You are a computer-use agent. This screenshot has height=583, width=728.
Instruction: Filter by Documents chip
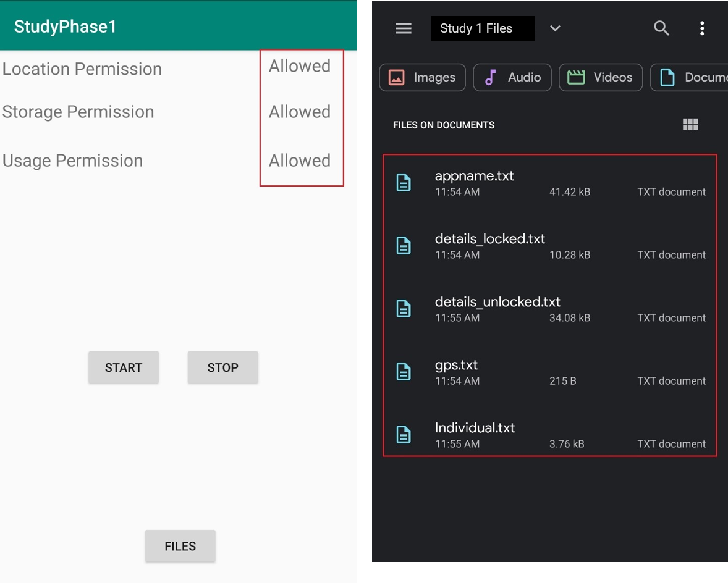(x=690, y=77)
